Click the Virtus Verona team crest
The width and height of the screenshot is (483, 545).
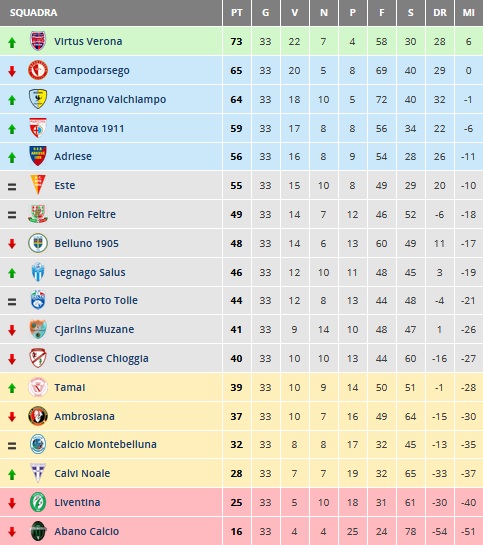pyautogui.click(x=38, y=41)
